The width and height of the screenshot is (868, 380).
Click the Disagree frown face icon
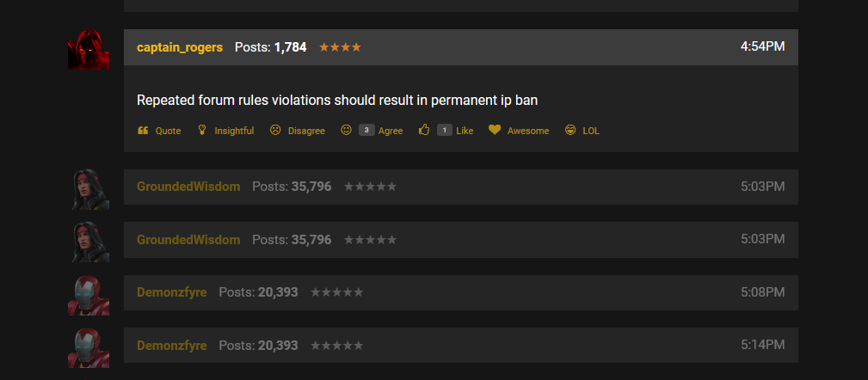click(x=275, y=130)
